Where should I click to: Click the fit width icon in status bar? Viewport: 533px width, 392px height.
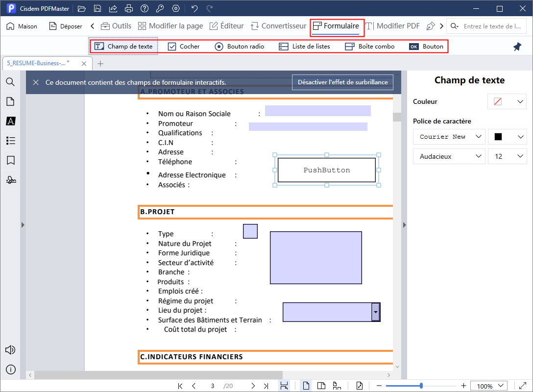[284, 386]
